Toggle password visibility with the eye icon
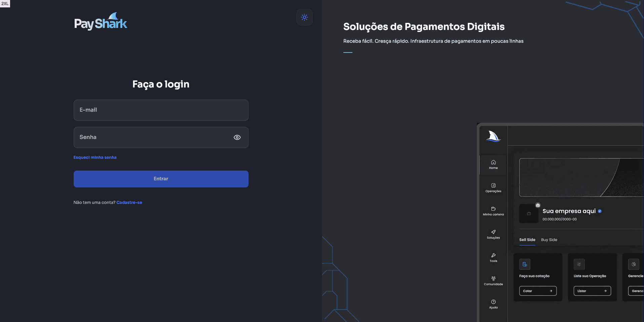Screen dimensions: 644x322 click(237, 137)
